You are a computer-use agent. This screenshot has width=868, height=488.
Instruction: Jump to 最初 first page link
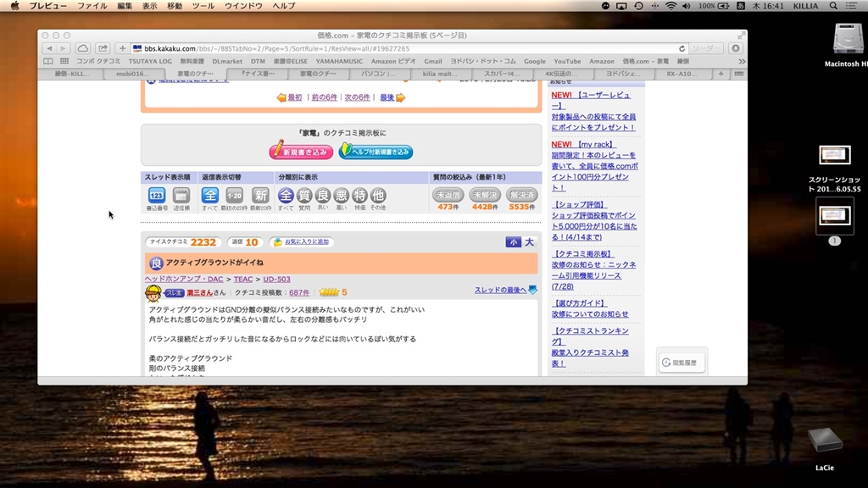click(294, 97)
